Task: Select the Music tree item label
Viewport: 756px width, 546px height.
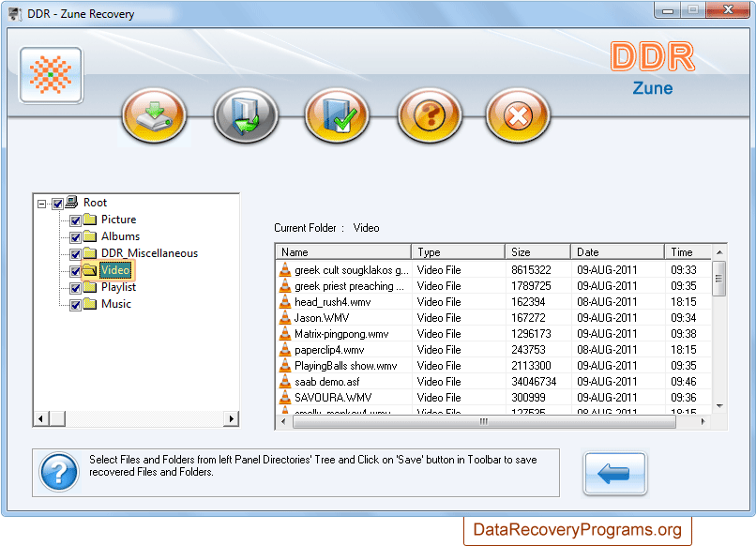Action: tap(116, 304)
